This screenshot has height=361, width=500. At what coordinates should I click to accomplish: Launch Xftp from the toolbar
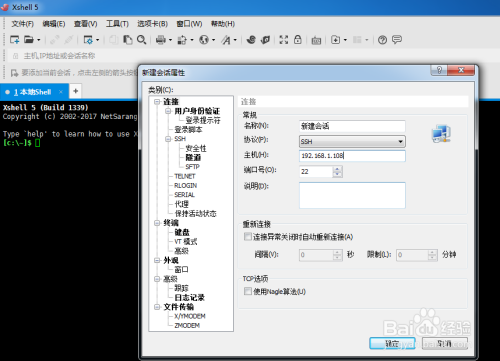[x=251, y=40]
